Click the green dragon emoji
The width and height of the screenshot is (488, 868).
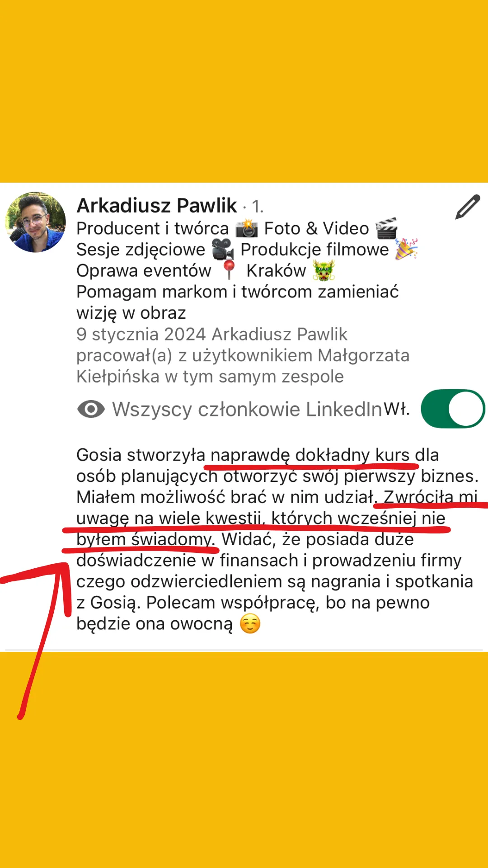click(324, 271)
